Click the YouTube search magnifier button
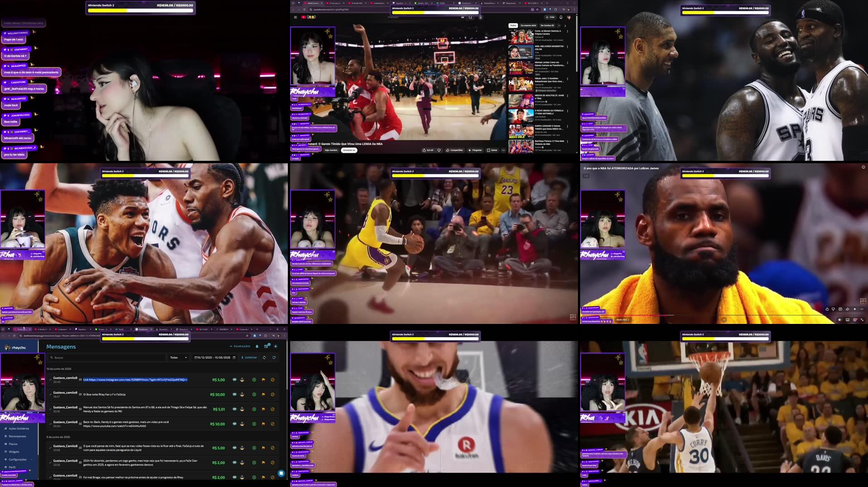Image resolution: width=868 pixels, height=487 pixels. 470,17
